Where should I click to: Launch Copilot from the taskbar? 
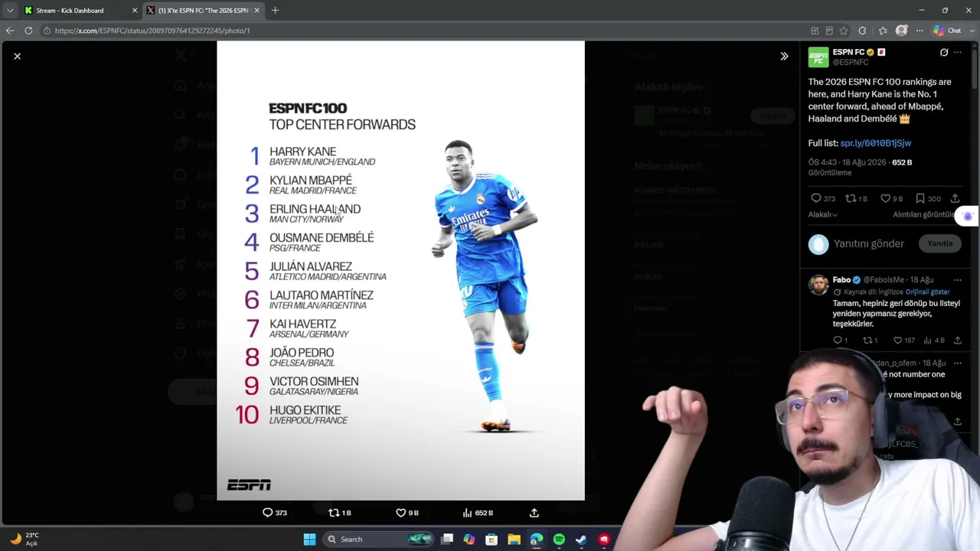click(x=469, y=540)
